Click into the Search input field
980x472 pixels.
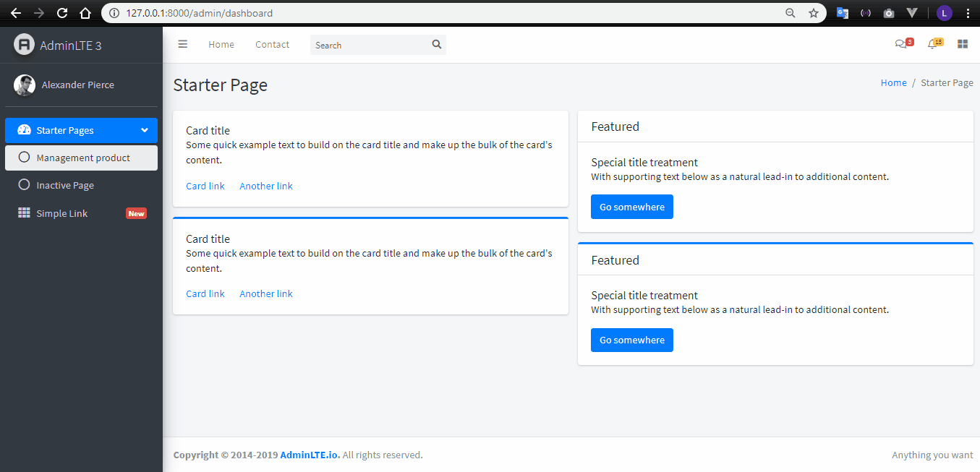point(369,45)
